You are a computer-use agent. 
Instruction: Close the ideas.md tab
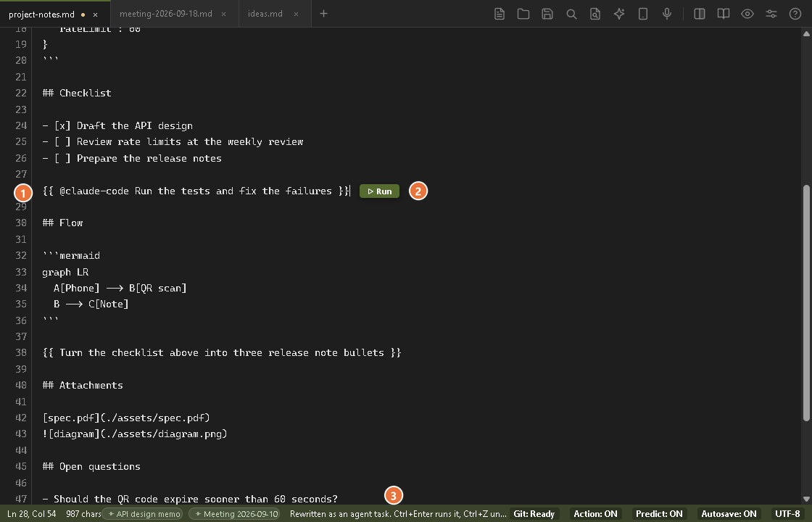pyautogui.click(x=297, y=14)
